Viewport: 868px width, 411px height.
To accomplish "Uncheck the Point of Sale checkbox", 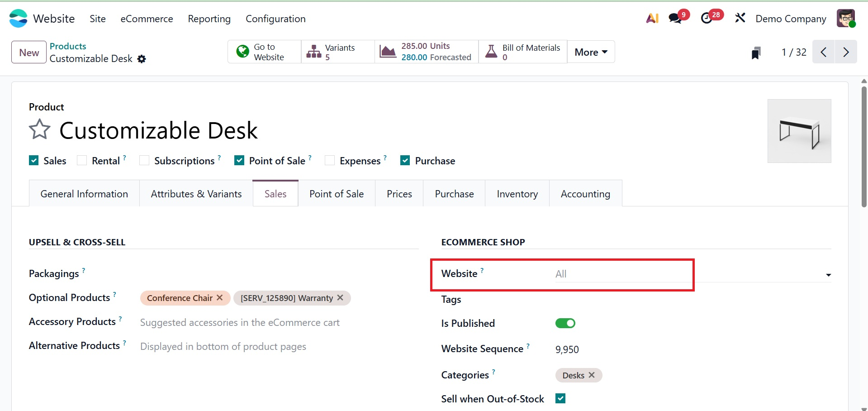I will click(x=239, y=161).
